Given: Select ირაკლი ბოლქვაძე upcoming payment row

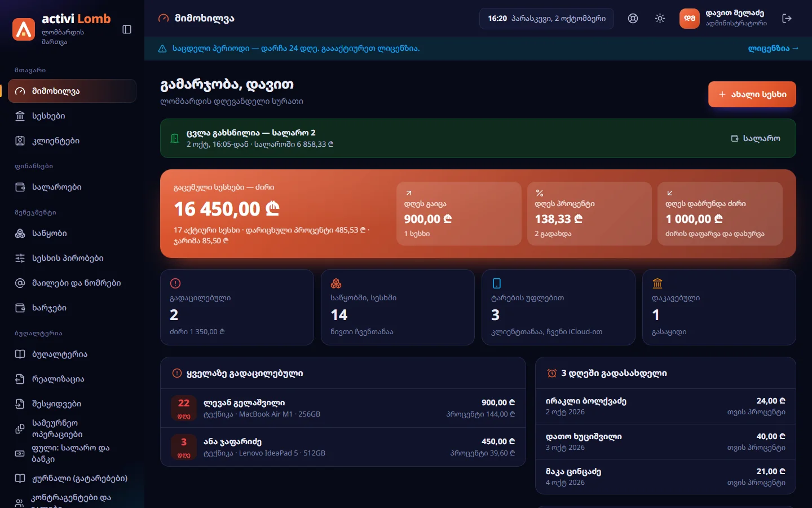Looking at the screenshot, I should click(x=665, y=406).
